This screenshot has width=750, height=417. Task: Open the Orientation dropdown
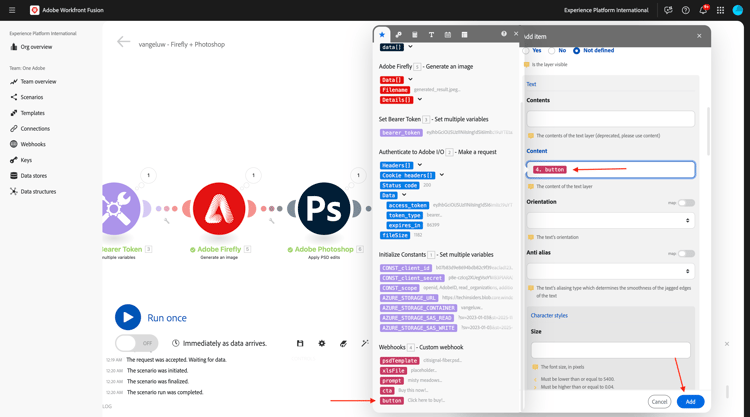pos(610,220)
